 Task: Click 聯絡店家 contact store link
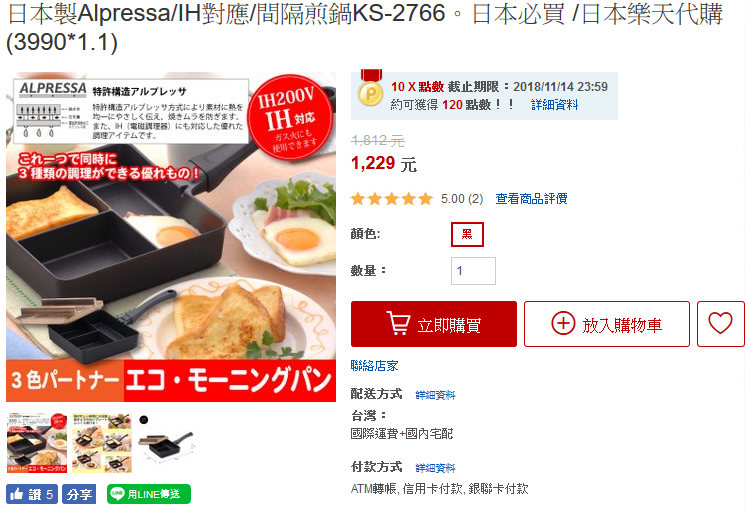[374, 365]
